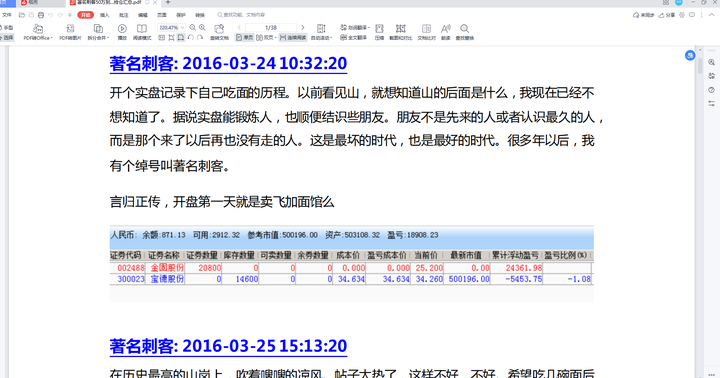
Task: Click the 朗读 read aloud icon
Action: click(x=445, y=32)
